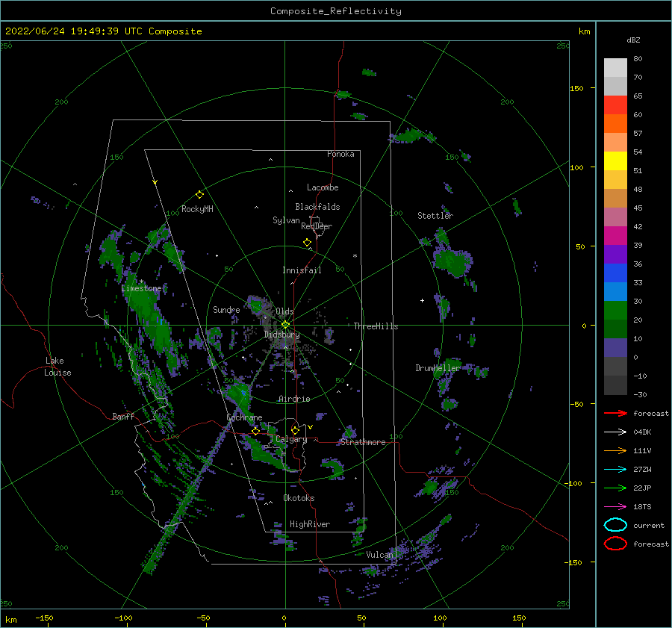672x628 pixels.
Task: Click the 04DK legend text
Action: point(642,432)
